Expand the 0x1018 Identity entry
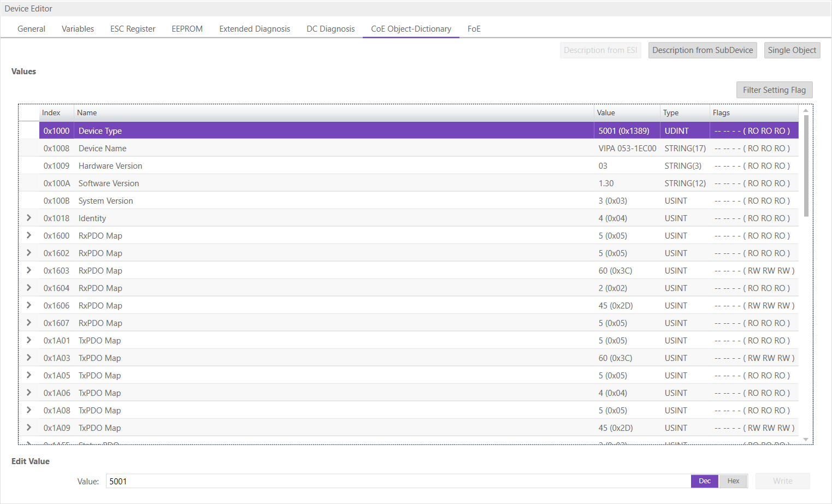Image resolution: width=832 pixels, height=504 pixels. [29, 218]
